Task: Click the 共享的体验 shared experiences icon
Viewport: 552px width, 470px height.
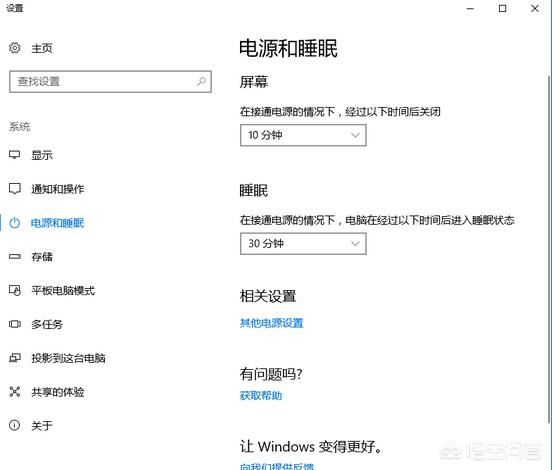Action: (15, 391)
